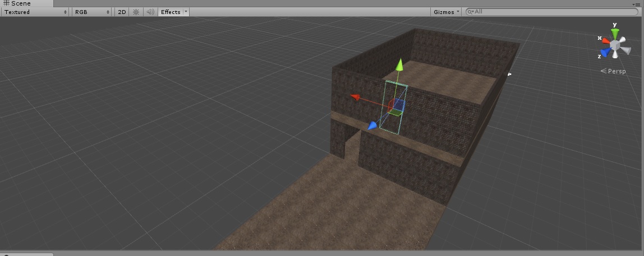This screenshot has width=644, height=256.
Task: Open the panel options menu icon
Action: 637,4
